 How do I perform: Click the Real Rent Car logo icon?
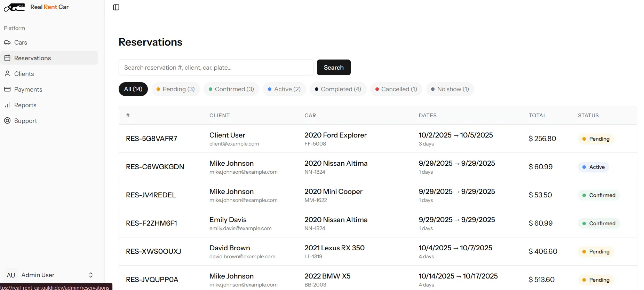click(x=14, y=7)
